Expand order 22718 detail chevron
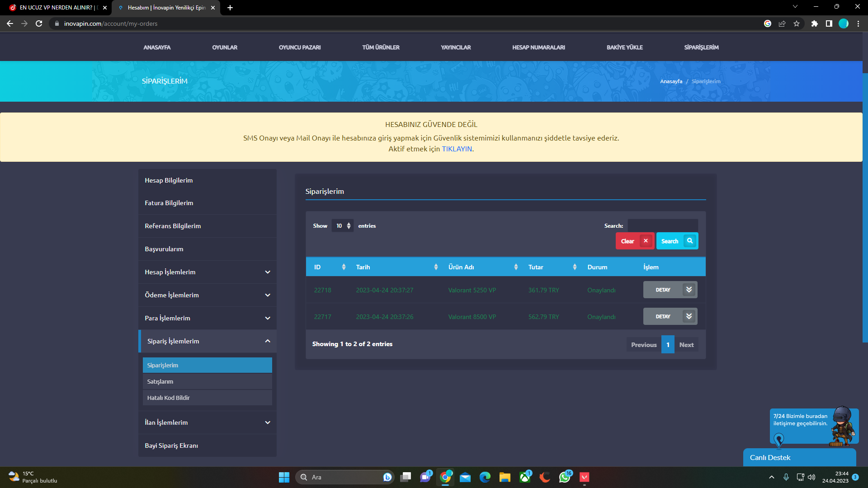 click(x=689, y=290)
